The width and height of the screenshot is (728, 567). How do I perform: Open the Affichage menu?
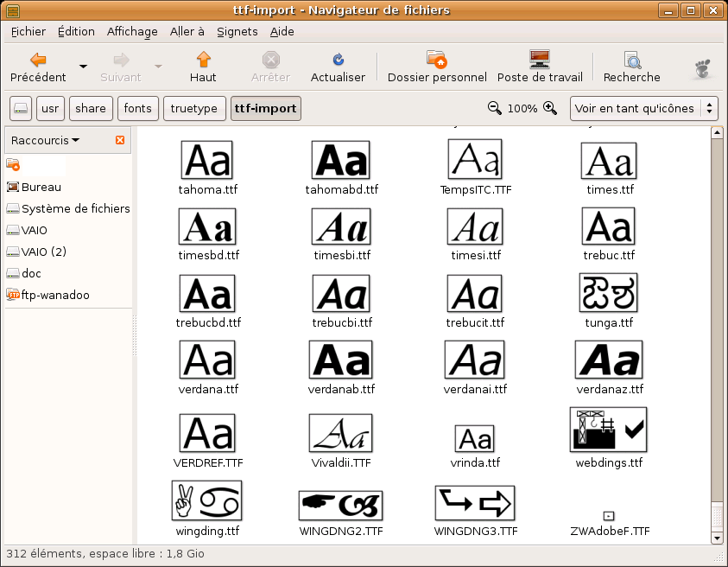pos(132,31)
